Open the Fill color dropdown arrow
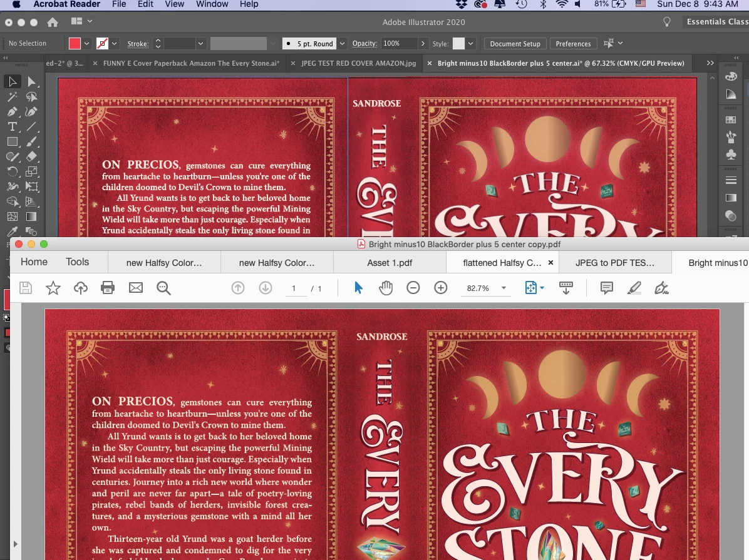 86,43
